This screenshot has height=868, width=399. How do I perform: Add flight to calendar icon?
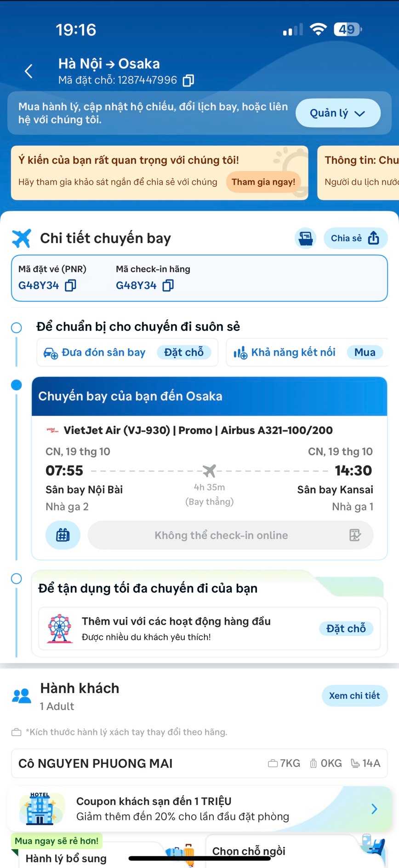point(63,535)
